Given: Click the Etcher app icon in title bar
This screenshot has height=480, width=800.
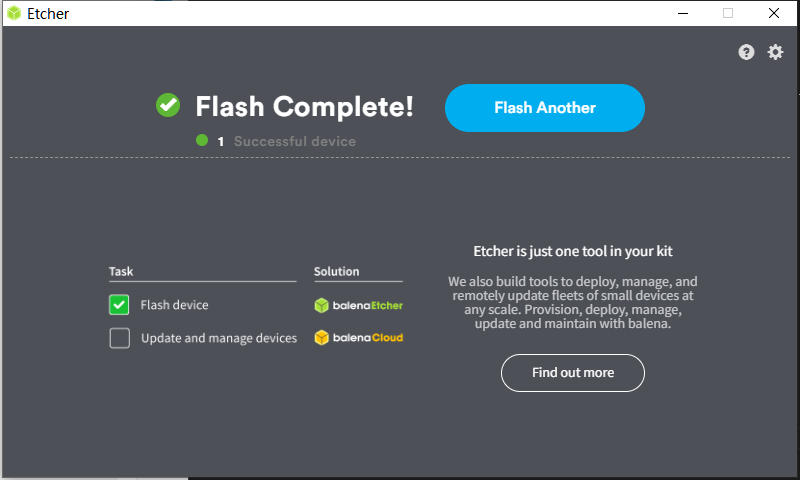Looking at the screenshot, I should [x=14, y=13].
